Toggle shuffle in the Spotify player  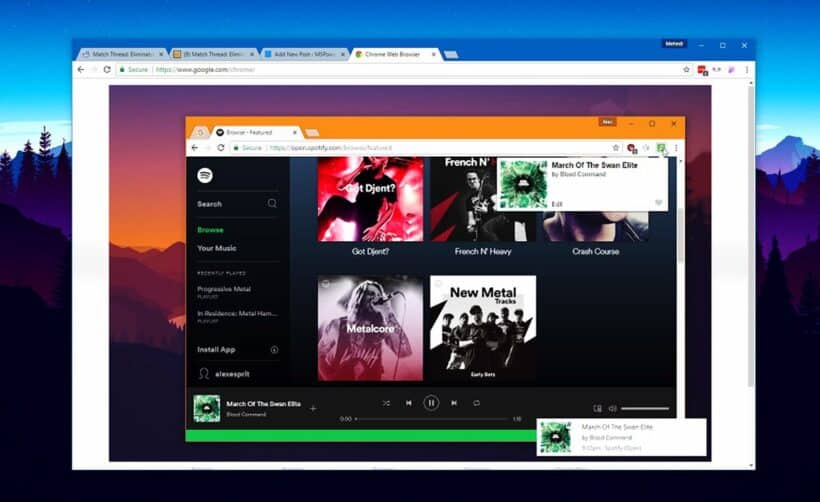386,403
